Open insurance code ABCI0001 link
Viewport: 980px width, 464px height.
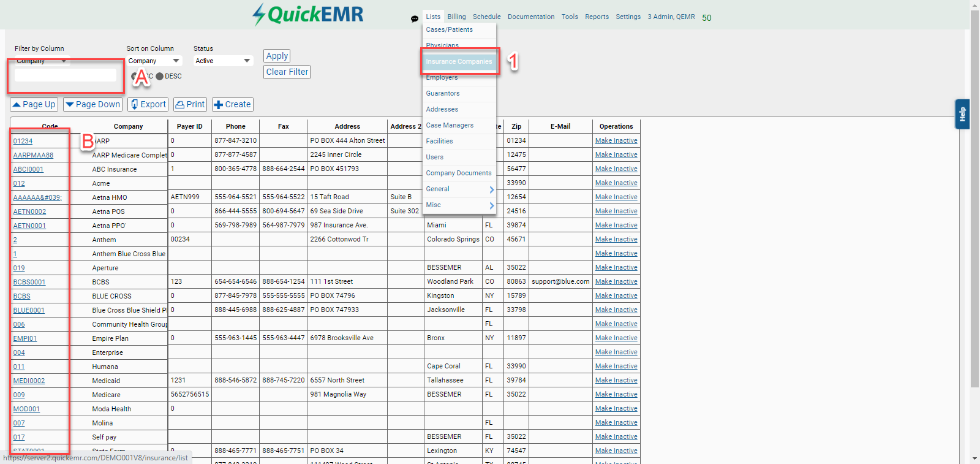point(28,170)
